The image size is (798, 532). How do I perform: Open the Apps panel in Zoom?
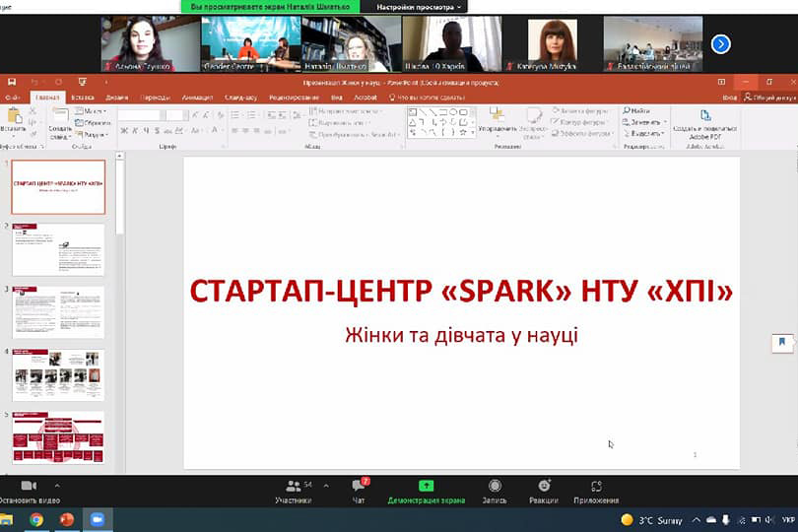coord(596,486)
